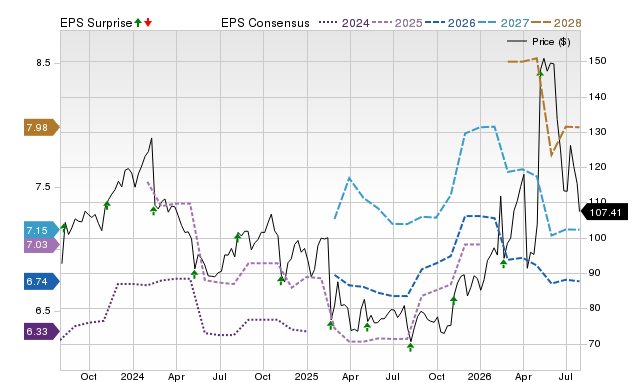
Task: Click the purple 7.03 value tag
Action: [x=41, y=245]
